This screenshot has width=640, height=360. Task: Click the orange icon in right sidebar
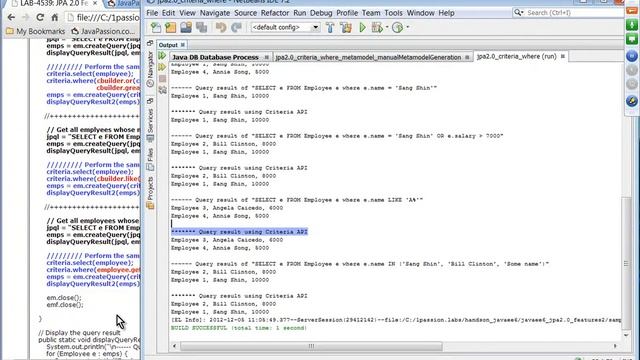632,11
